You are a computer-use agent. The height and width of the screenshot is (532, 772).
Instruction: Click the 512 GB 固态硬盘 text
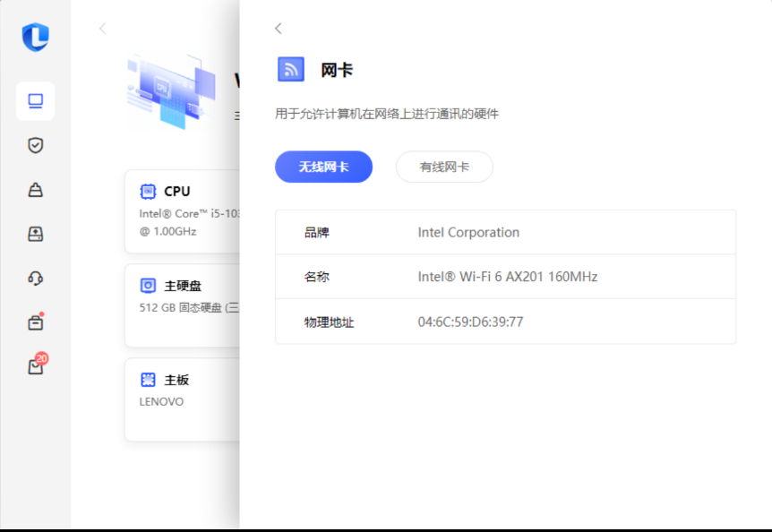189,307
